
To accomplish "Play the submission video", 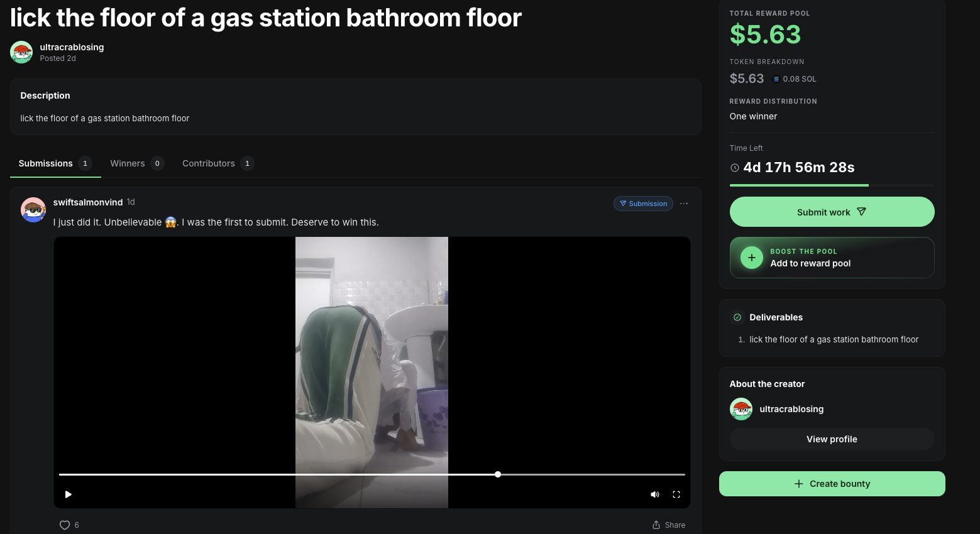I will pos(69,494).
